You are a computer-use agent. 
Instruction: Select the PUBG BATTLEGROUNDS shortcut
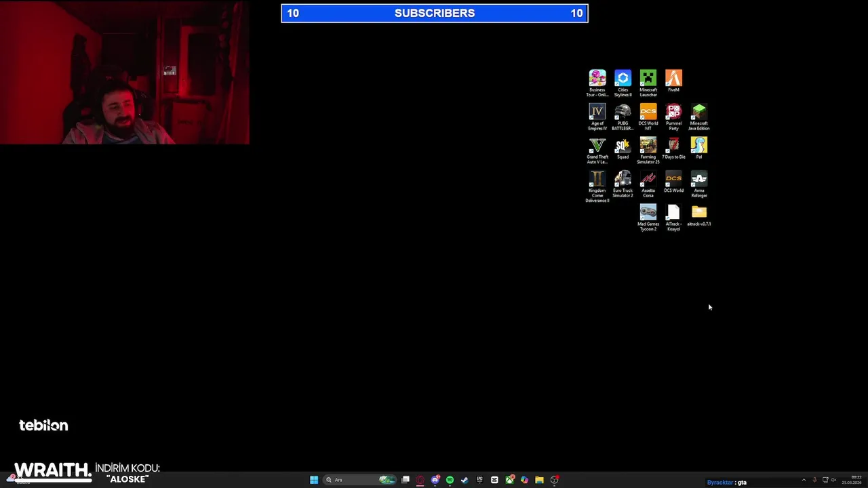pos(623,117)
